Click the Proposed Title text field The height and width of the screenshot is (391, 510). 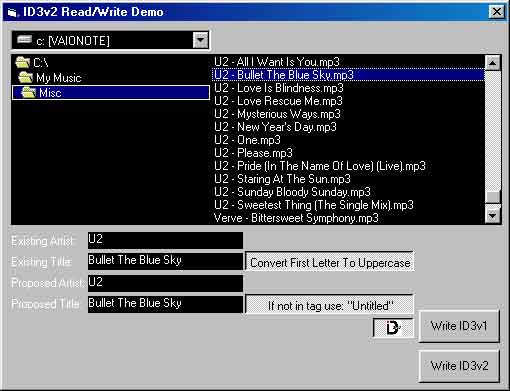coord(165,304)
